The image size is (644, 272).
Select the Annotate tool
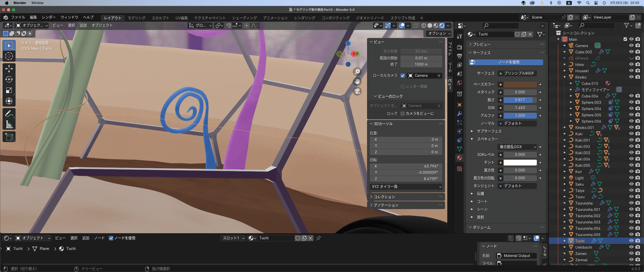pyautogui.click(x=9, y=114)
